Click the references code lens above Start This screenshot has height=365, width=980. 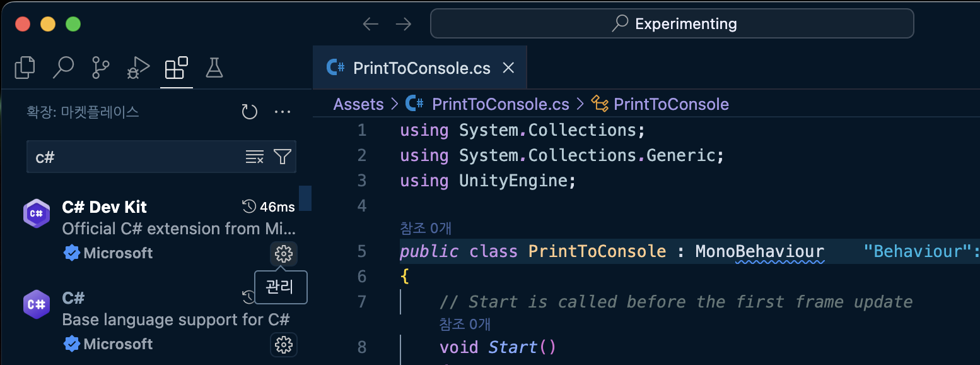click(465, 324)
